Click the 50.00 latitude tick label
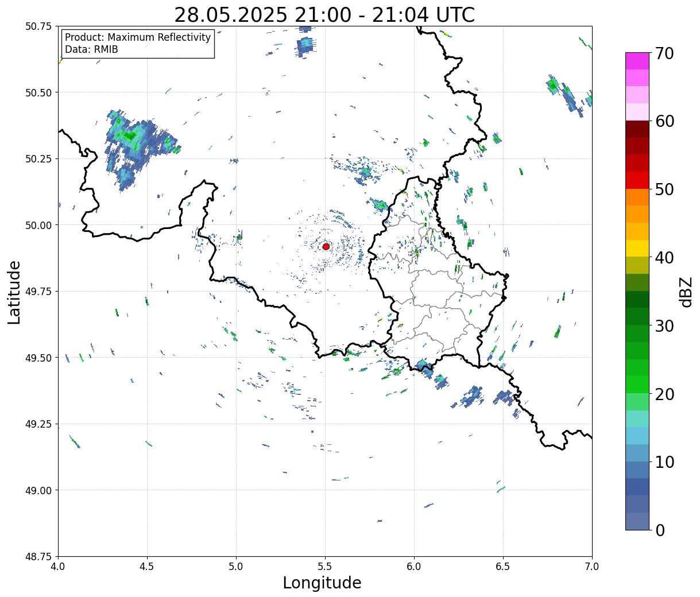Viewport: 700px width, 597px height. click(38, 225)
